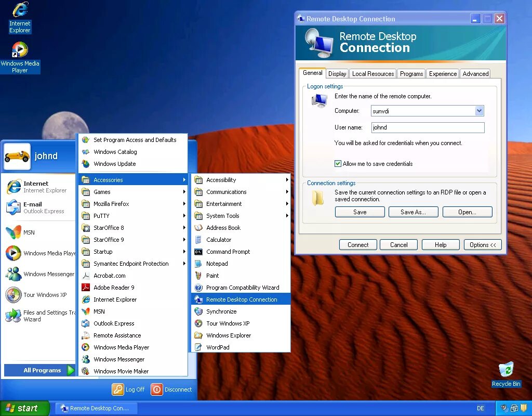Expand the Communications submenu
This screenshot has height=416, width=532.
click(x=241, y=192)
